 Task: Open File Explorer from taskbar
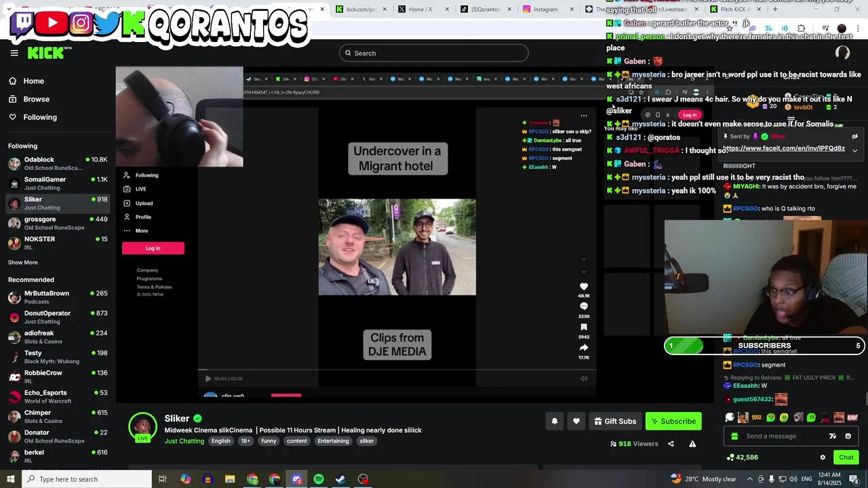click(230, 479)
